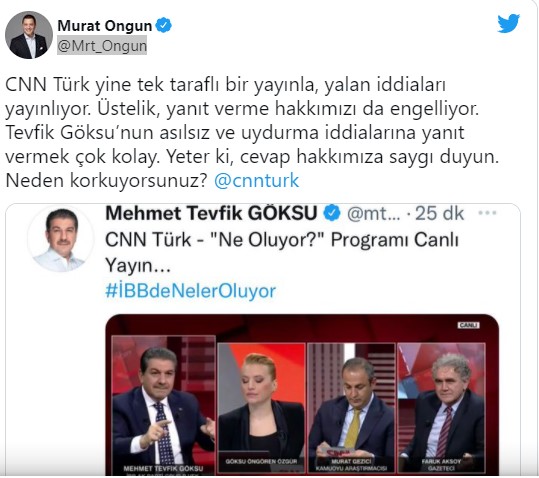Open the #İBBdeNelerOluyor hashtag
539x478 pixels.
click(190, 291)
